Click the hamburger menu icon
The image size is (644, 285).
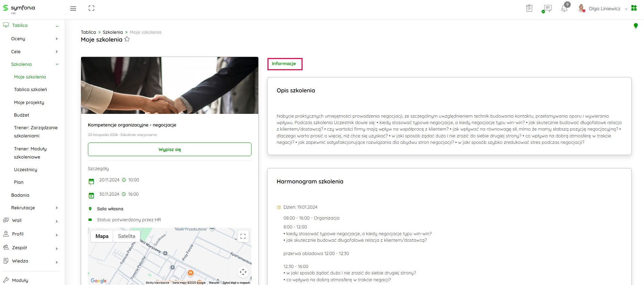click(x=73, y=9)
